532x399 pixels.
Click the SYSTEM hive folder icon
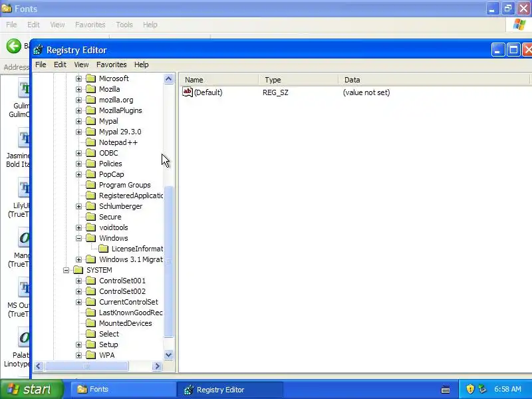click(x=78, y=270)
